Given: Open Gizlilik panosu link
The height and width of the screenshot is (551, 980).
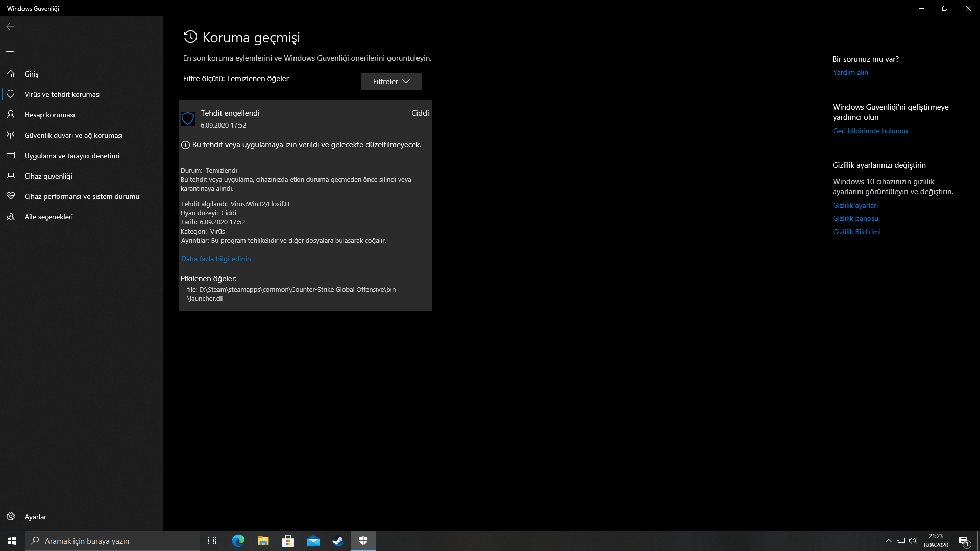Looking at the screenshot, I should (x=855, y=218).
